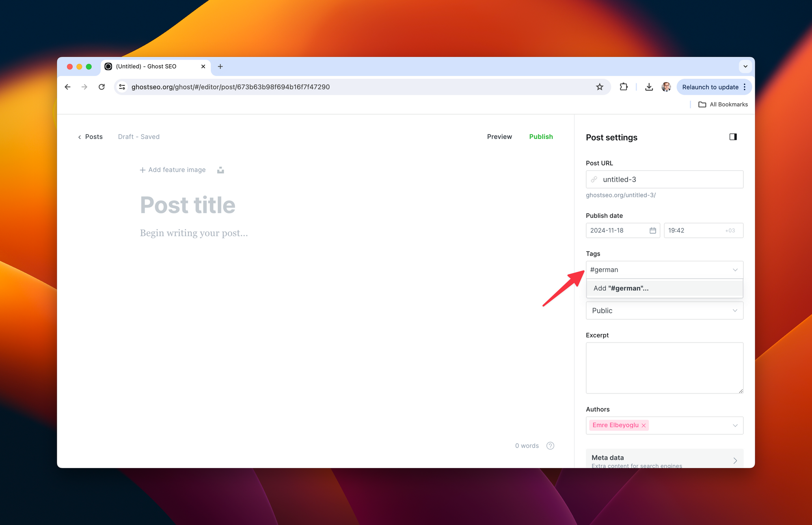
Task: Click the Draft - Saved status label
Action: click(138, 137)
